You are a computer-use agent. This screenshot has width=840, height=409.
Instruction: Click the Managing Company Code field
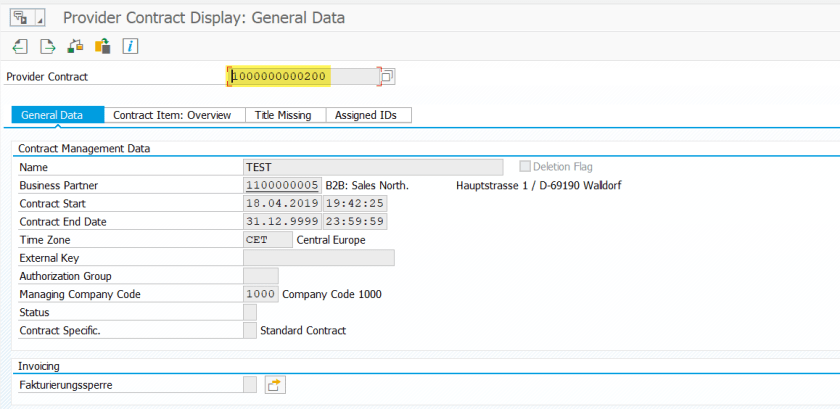(x=260, y=294)
